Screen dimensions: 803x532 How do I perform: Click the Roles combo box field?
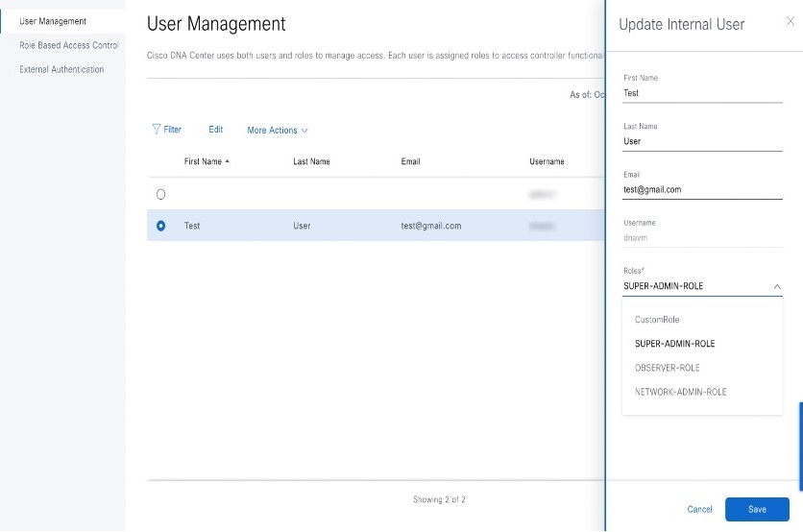702,286
